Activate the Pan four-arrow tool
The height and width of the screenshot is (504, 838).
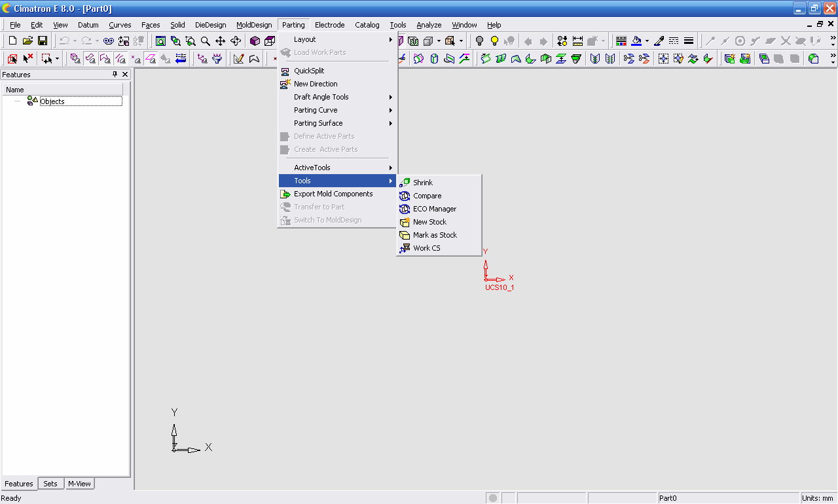pos(221,41)
